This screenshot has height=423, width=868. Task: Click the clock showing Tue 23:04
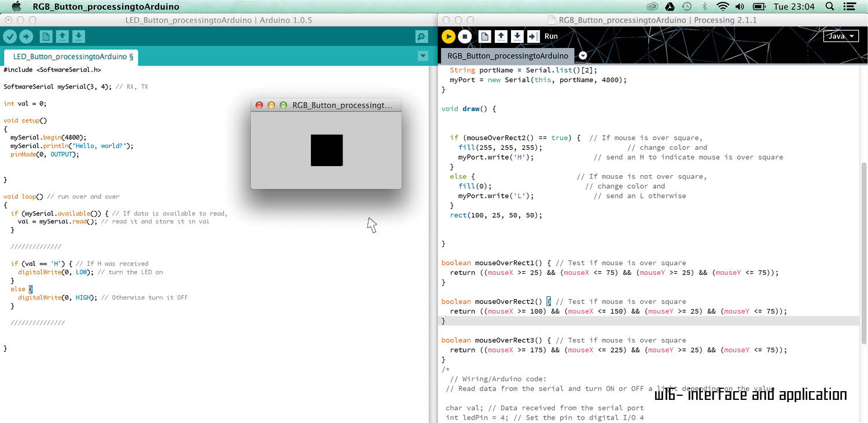point(794,6)
